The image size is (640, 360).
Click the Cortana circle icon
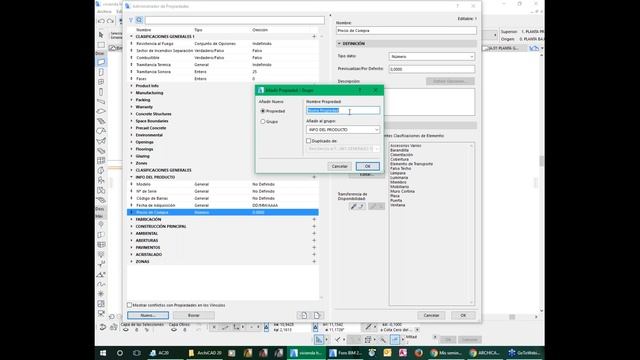click(x=120, y=353)
